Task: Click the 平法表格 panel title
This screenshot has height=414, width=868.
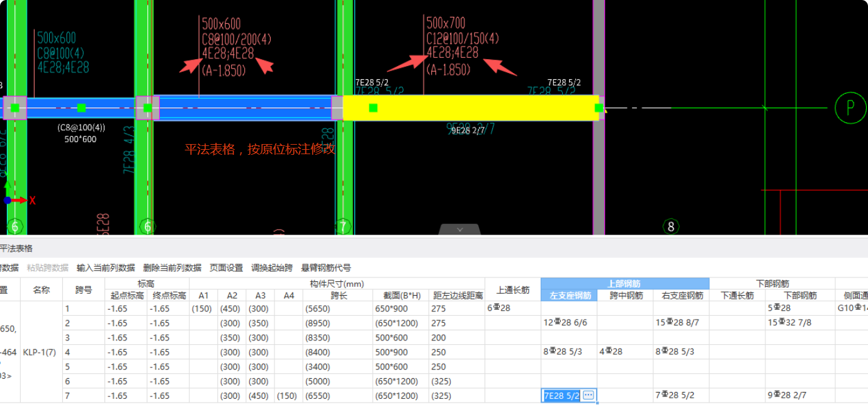Action: (16, 249)
